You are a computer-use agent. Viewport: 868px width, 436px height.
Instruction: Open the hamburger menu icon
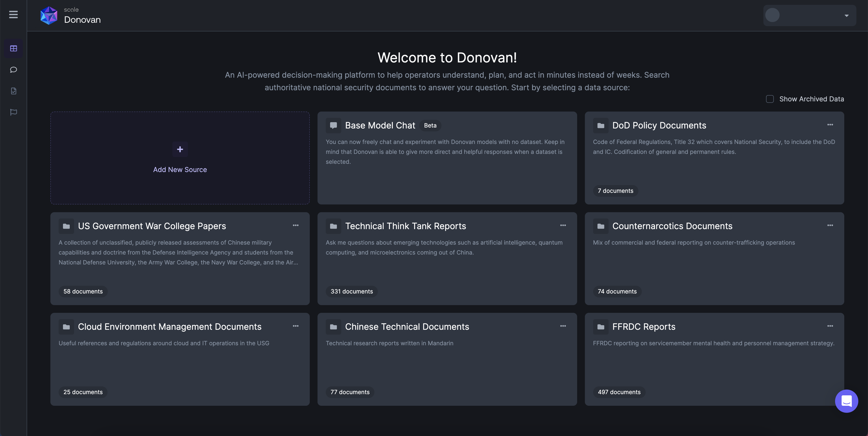coord(13,15)
